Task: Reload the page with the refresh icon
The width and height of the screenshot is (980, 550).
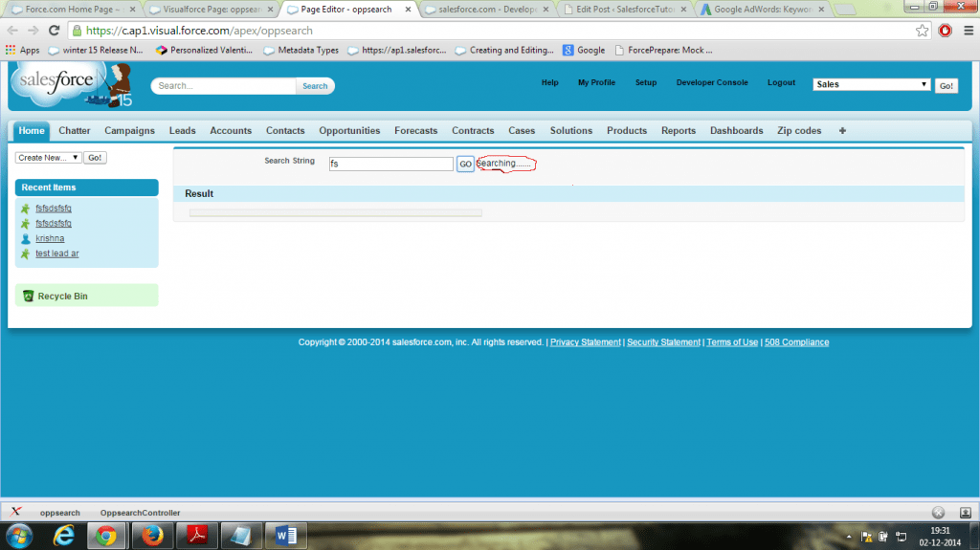Action: pyautogui.click(x=55, y=31)
